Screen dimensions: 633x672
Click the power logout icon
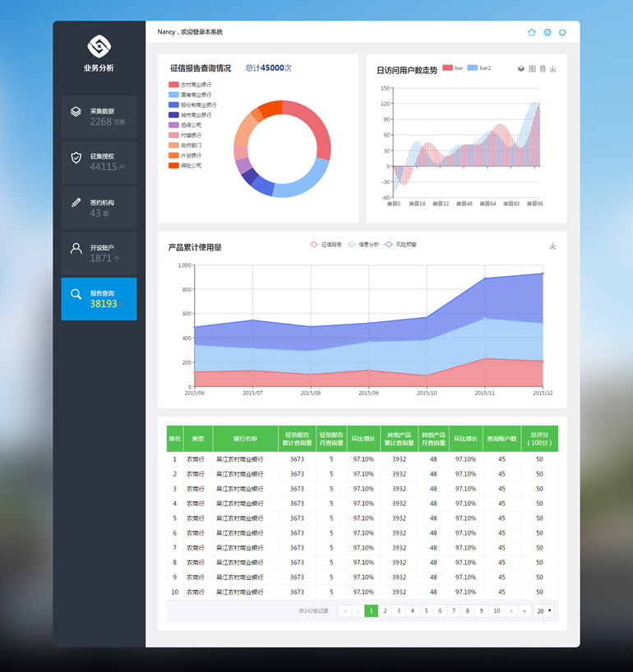pos(562,32)
